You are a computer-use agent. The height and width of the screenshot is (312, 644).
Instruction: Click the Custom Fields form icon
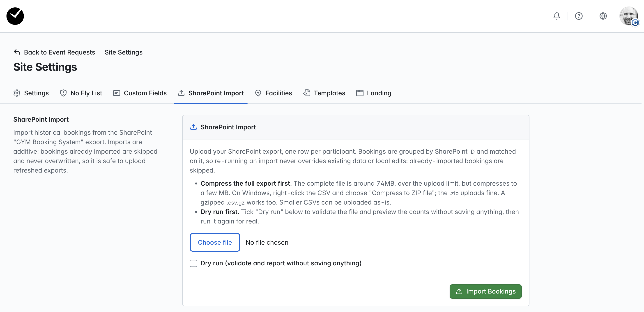click(x=117, y=93)
